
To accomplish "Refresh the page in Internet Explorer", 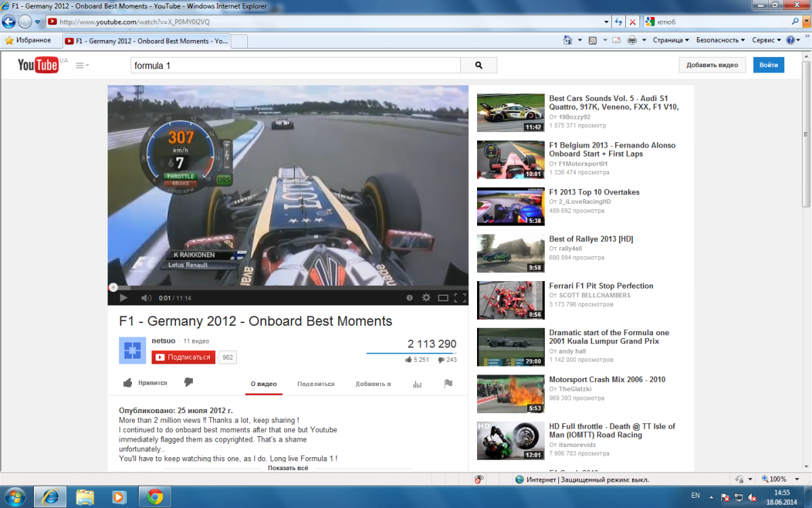I will 618,22.
